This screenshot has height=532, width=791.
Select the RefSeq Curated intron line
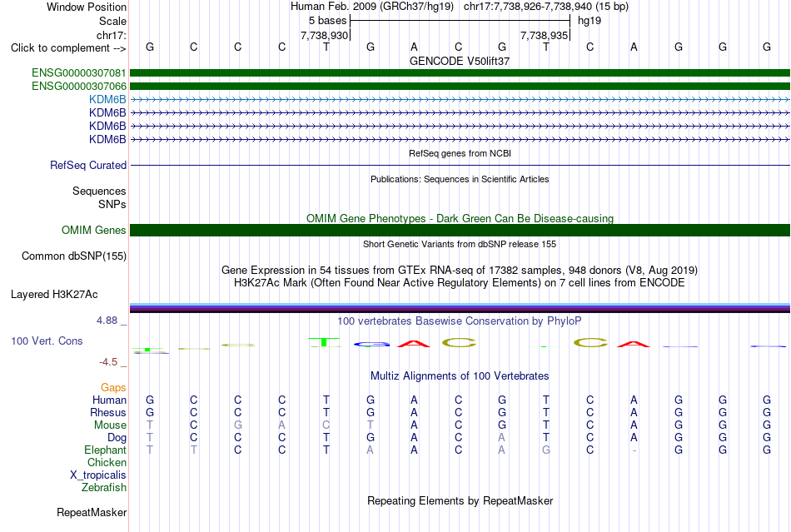460,166
